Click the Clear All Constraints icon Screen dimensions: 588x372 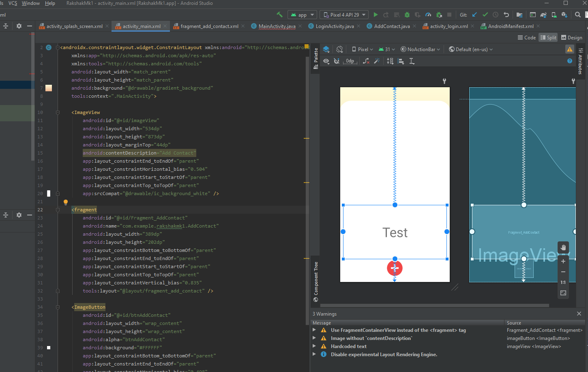coord(366,61)
